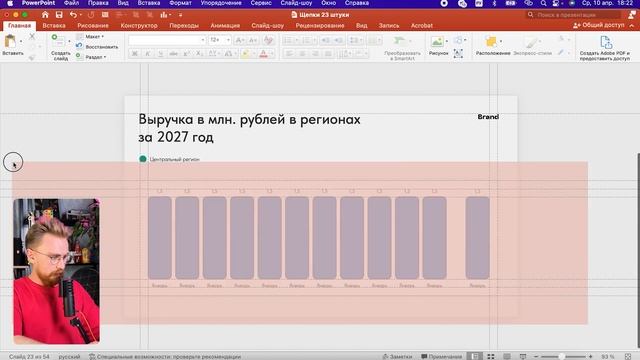Screen dimensions: 640x360
Task: Toggle italic (К) formatting
Action: 147,54
